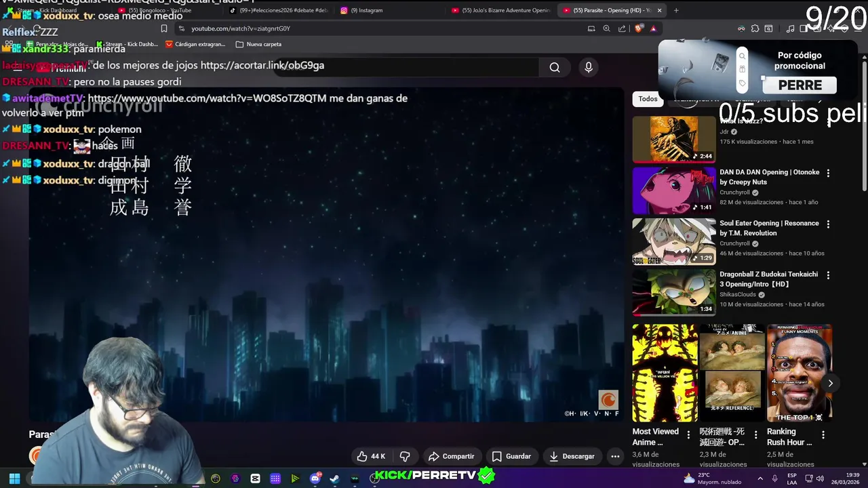Show next shorts with the right chevron
The height and width of the screenshot is (488, 868).
click(830, 383)
